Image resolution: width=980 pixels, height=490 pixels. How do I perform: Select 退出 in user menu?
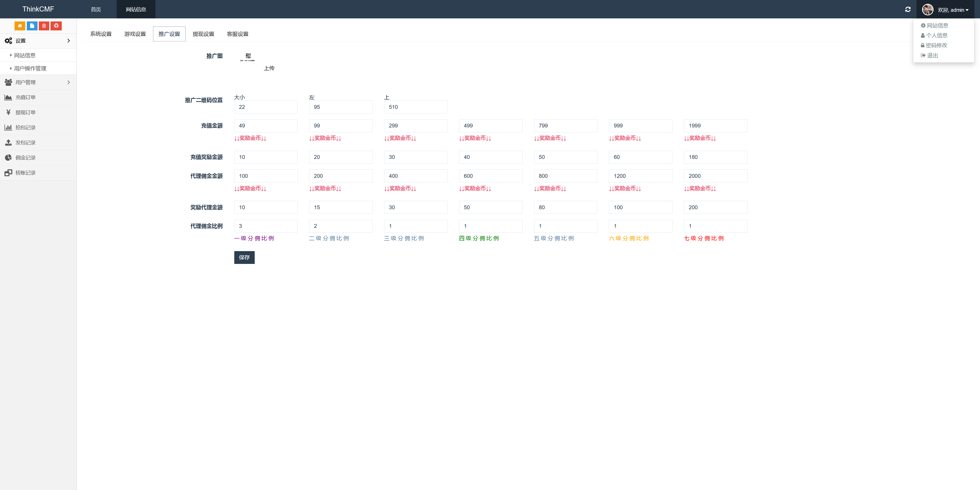pos(932,55)
